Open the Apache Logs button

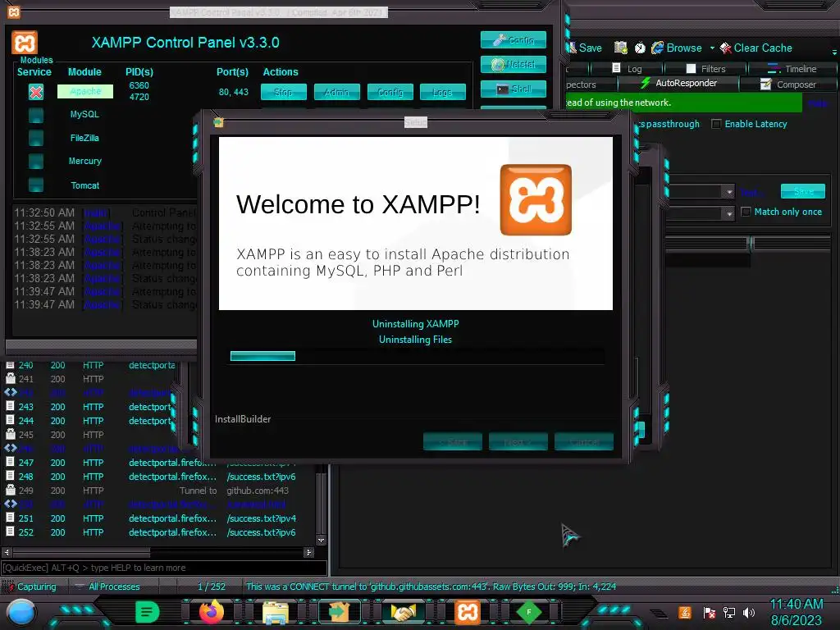442,92
